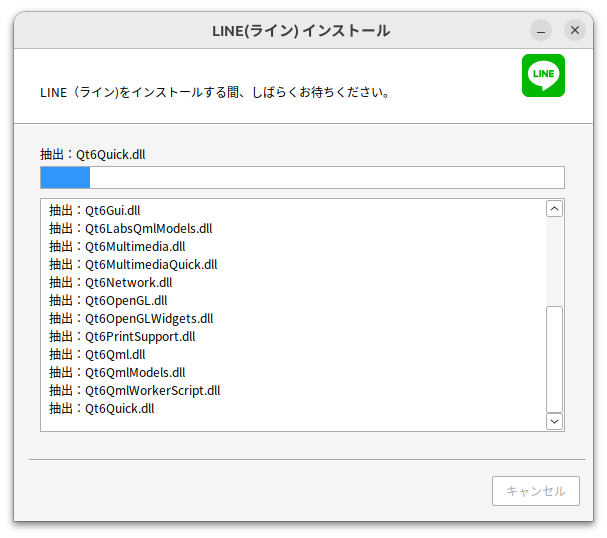Select the 抽出：Qt6OpenGLWidgets.dll log line

pos(131,319)
